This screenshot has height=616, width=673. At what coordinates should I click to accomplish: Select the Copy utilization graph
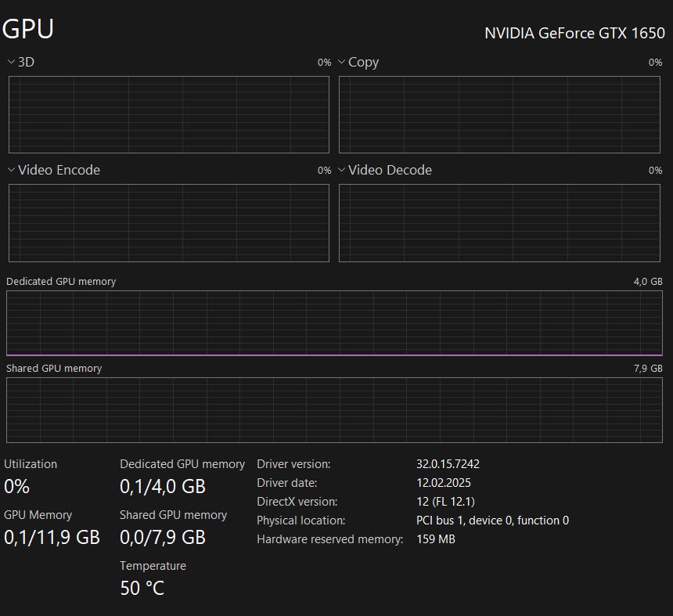click(x=501, y=114)
